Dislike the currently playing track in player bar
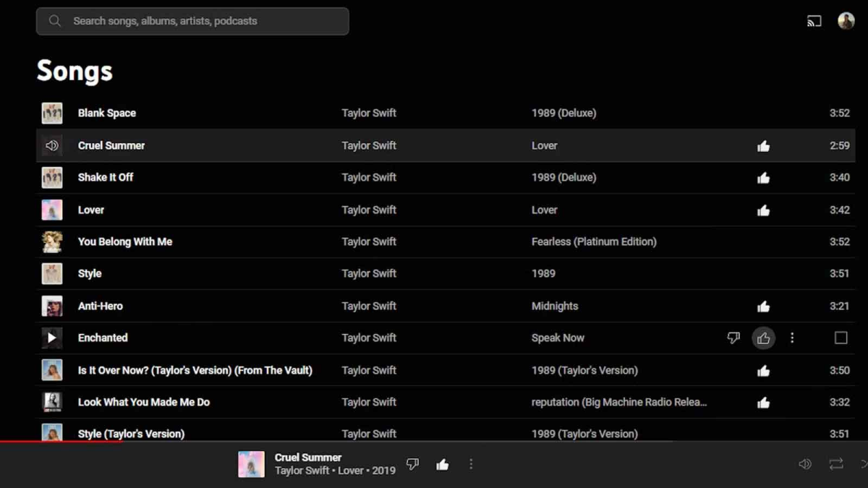Screen dimensions: 868x488 (x=412, y=464)
